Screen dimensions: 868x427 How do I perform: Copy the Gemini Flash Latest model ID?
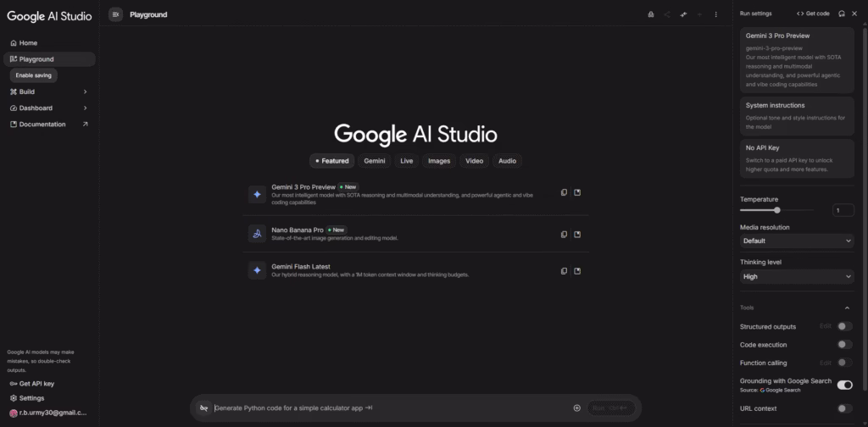[564, 271]
